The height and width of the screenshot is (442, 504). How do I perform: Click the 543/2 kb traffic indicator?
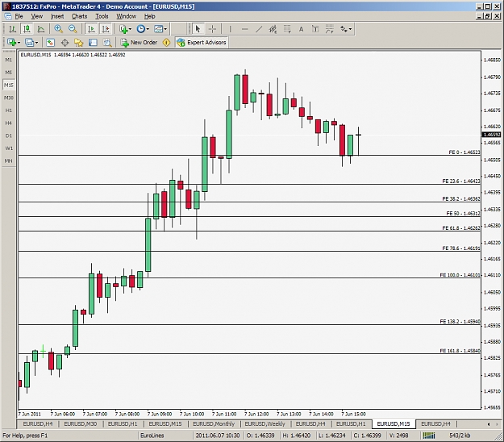(460, 436)
